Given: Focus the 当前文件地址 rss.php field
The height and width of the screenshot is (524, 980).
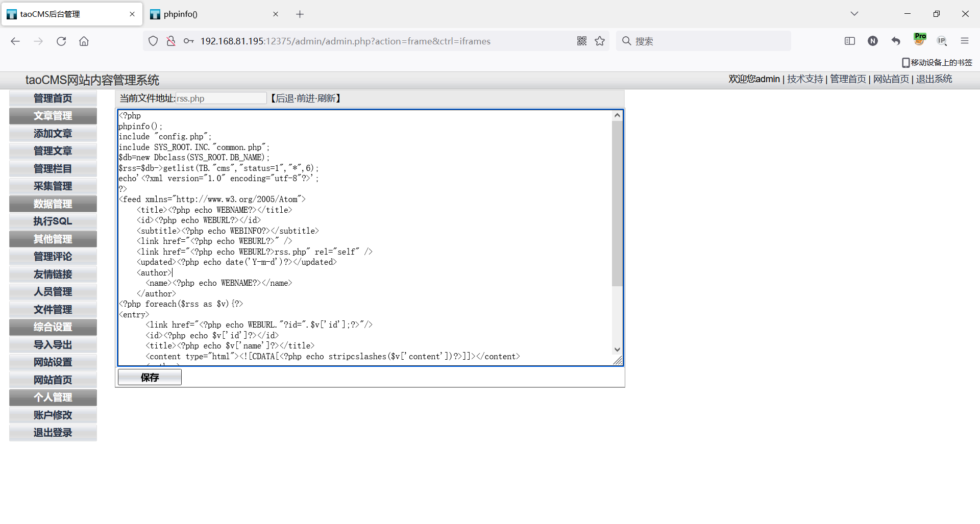Looking at the screenshot, I should pos(221,98).
